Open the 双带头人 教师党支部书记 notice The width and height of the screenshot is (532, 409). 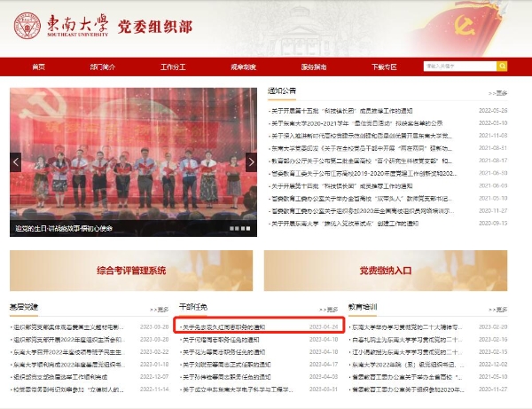pos(362,199)
